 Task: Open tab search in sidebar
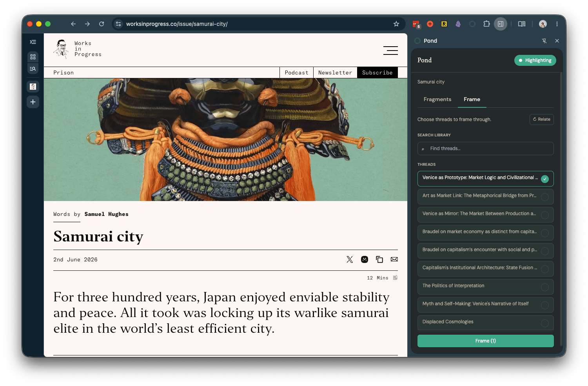[x=33, y=69]
